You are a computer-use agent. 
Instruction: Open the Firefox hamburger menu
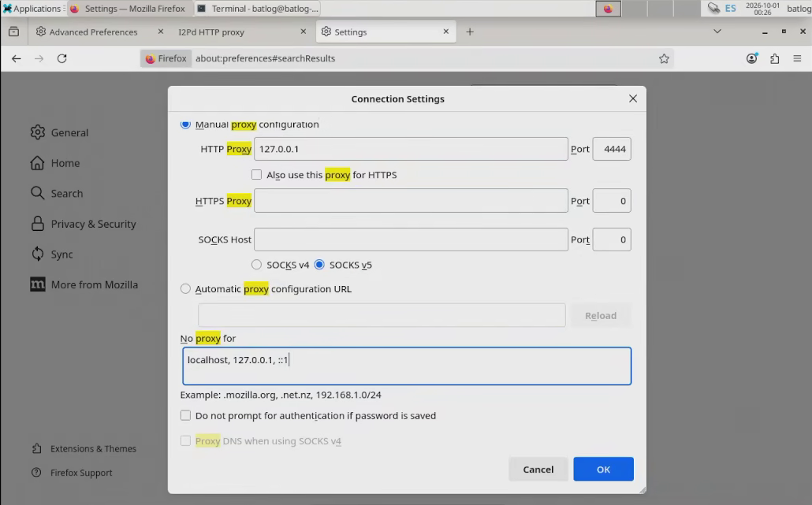tap(798, 58)
